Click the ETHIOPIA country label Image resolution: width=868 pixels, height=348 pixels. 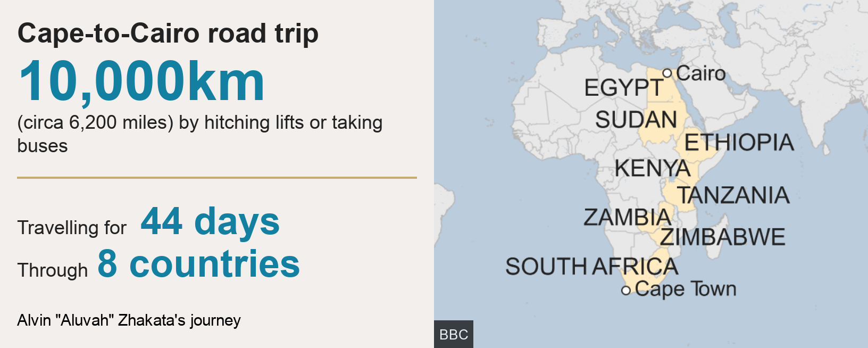click(x=739, y=143)
